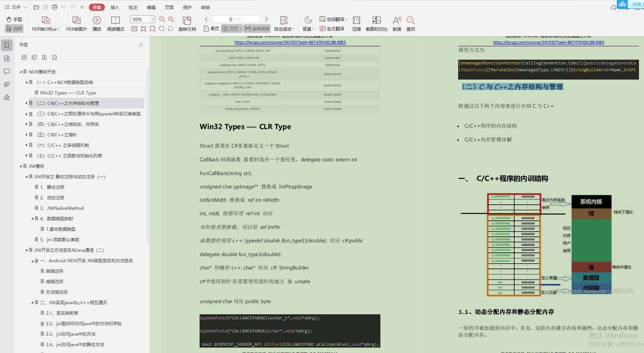The width and height of the screenshot is (644, 353).
Task: Switch to the 批注 tab
Action: [133, 7]
